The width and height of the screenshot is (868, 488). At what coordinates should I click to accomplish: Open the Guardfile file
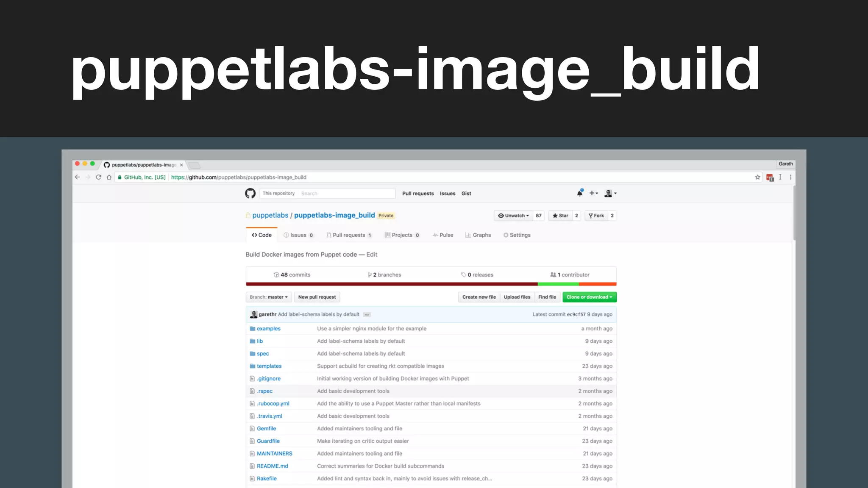[x=268, y=441]
